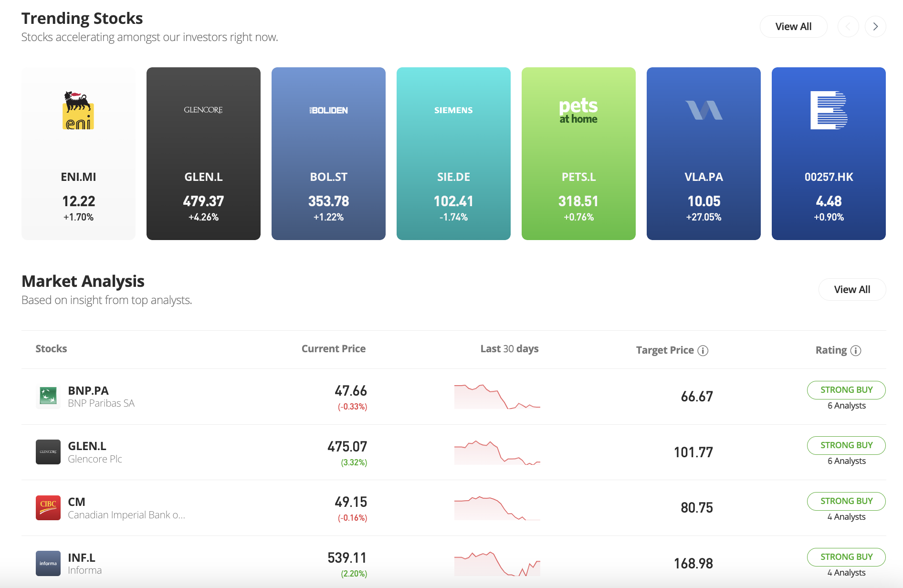This screenshot has width=903, height=588.
Task: Open the Rating info icon
Action: coord(856,351)
